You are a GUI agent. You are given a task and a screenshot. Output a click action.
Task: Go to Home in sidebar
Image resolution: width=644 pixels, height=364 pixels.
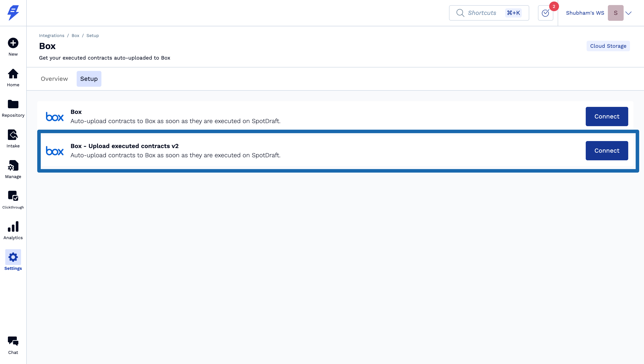click(x=13, y=74)
